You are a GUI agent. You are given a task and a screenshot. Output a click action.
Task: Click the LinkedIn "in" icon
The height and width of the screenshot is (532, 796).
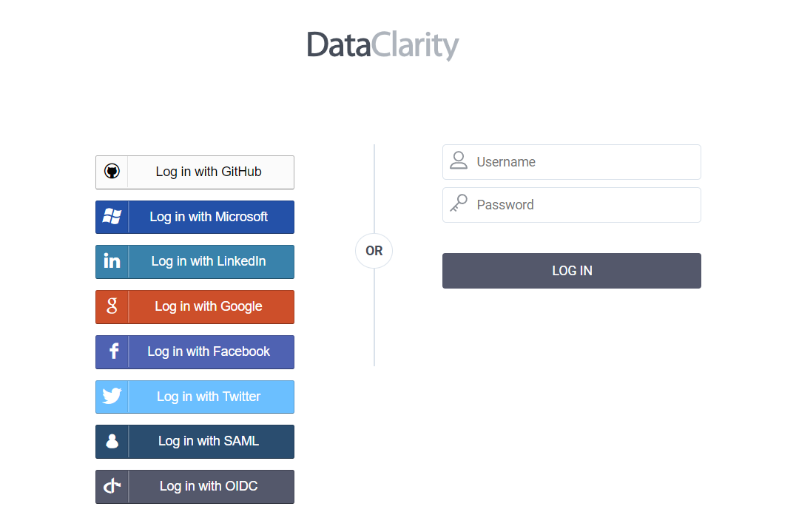(x=111, y=261)
